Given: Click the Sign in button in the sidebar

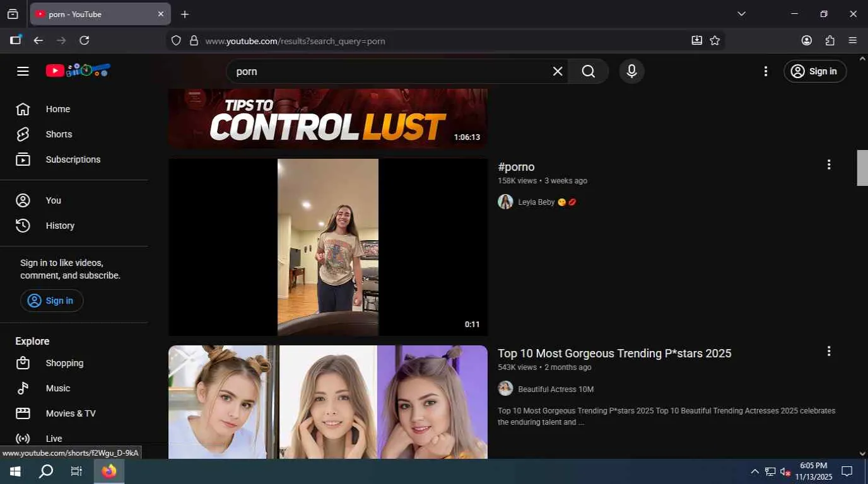Looking at the screenshot, I should (x=52, y=301).
